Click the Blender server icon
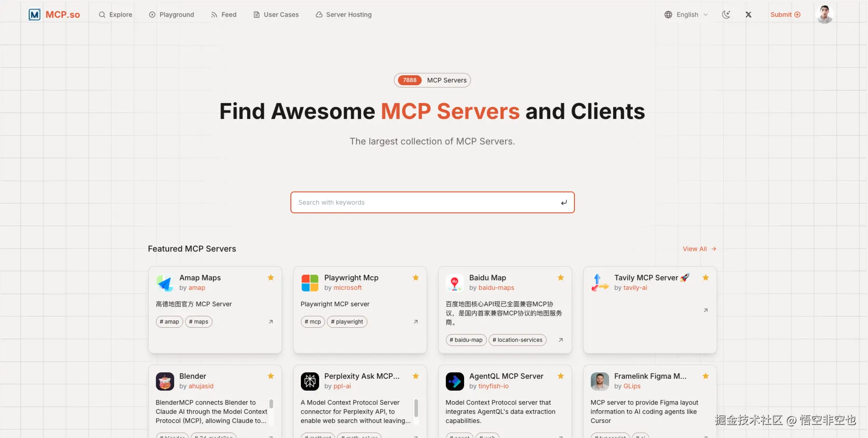 (x=165, y=381)
